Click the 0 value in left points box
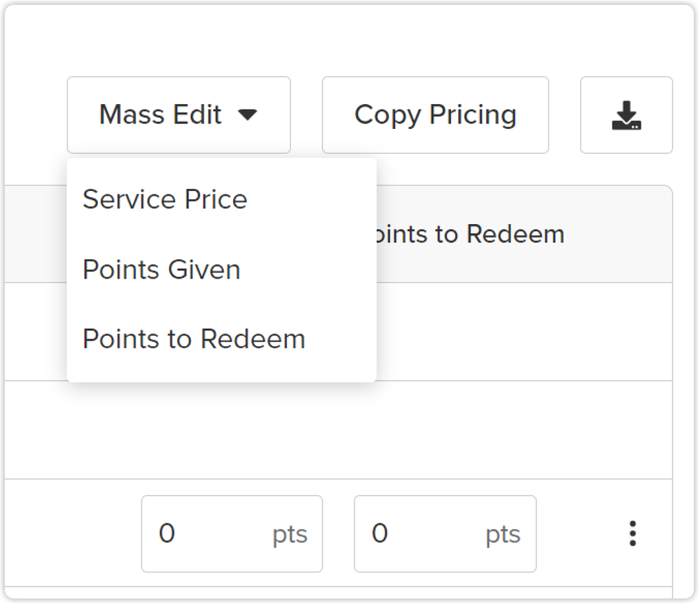 coord(166,533)
